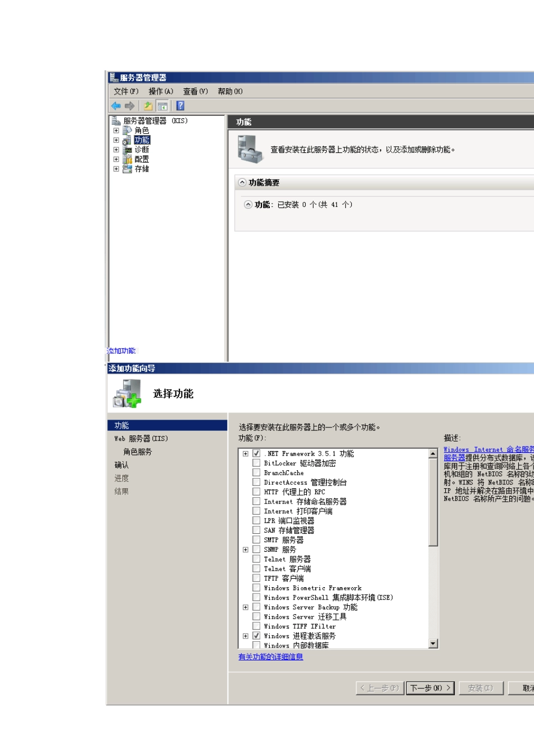534x756 pixels.
Task: Check Telnet 服务器 checkbox
Action: pos(256,559)
